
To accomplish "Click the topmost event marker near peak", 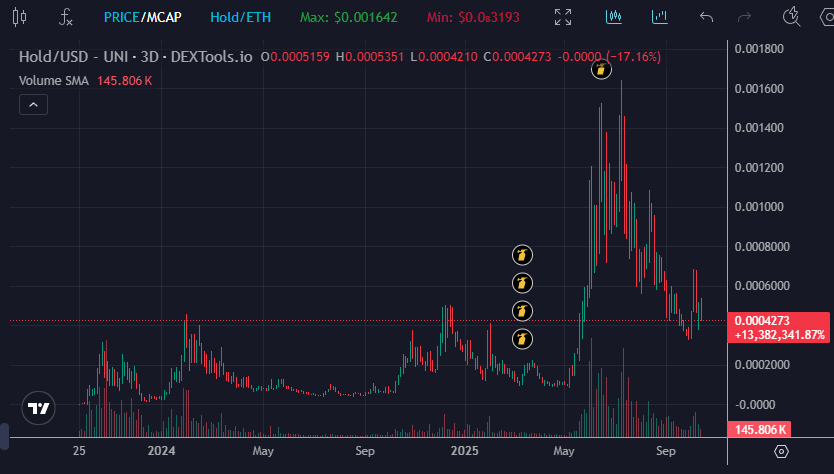I will [x=600, y=70].
